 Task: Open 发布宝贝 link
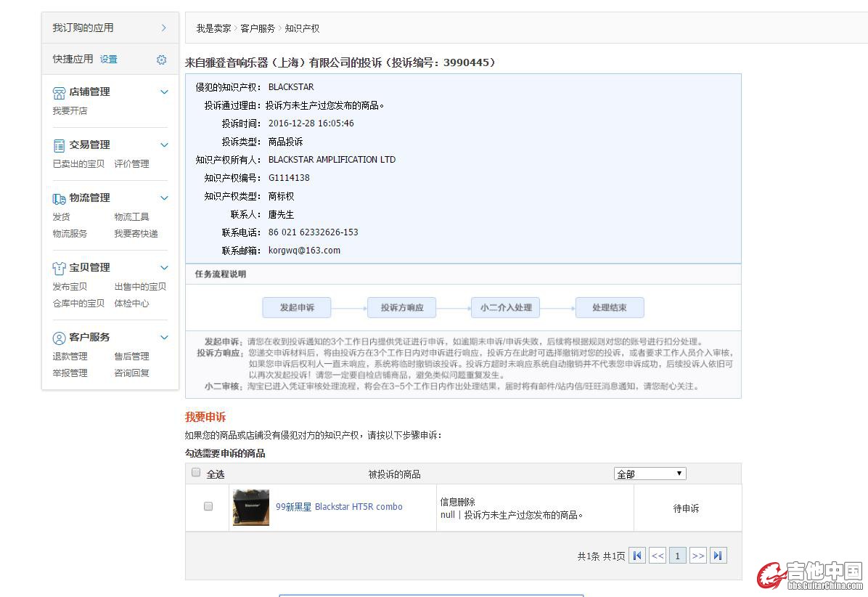[70, 286]
